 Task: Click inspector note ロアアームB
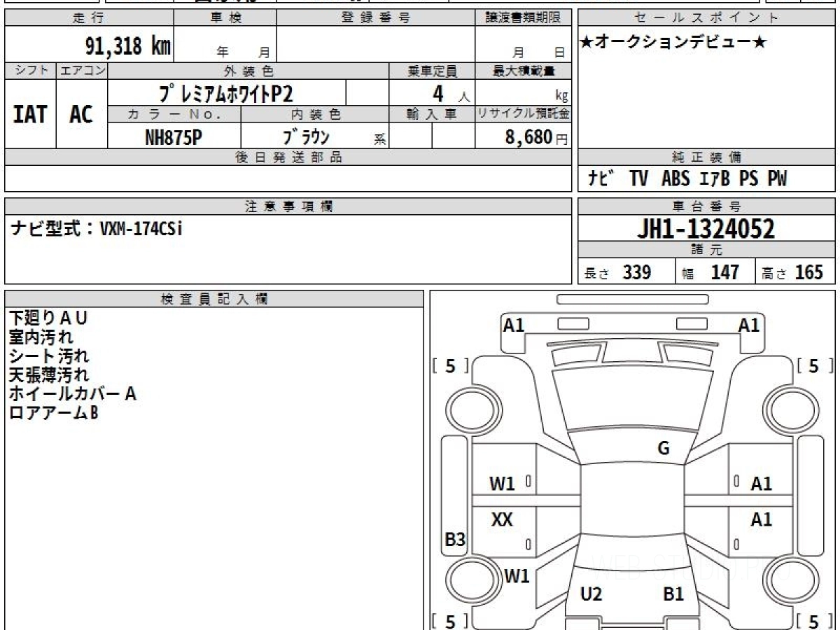pos(53,413)
